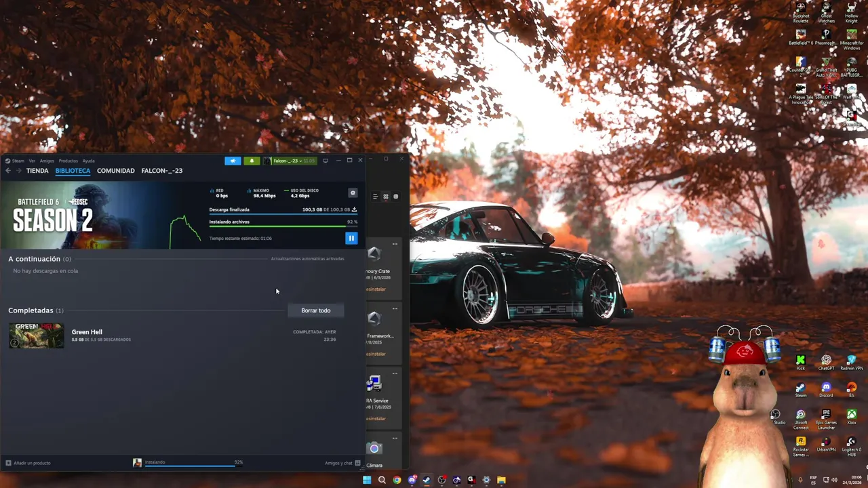The image size is (868, 488).
Task: Click the USO DEL DISCO stat
Action: coord(302,193)
